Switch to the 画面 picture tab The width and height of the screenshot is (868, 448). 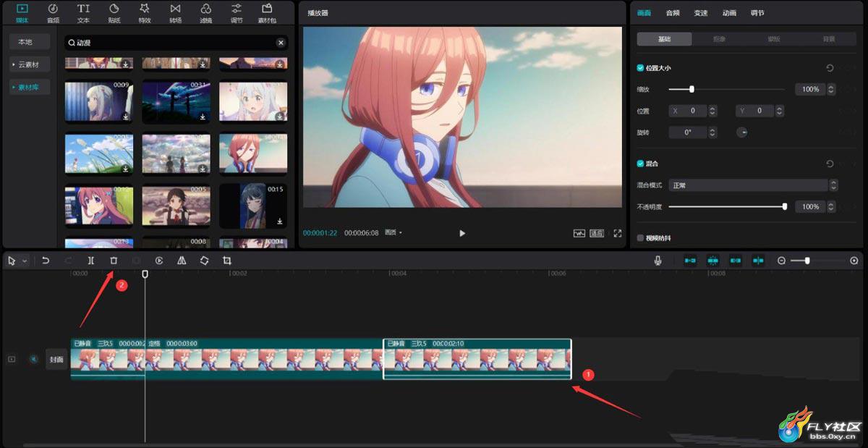(644, 13)
